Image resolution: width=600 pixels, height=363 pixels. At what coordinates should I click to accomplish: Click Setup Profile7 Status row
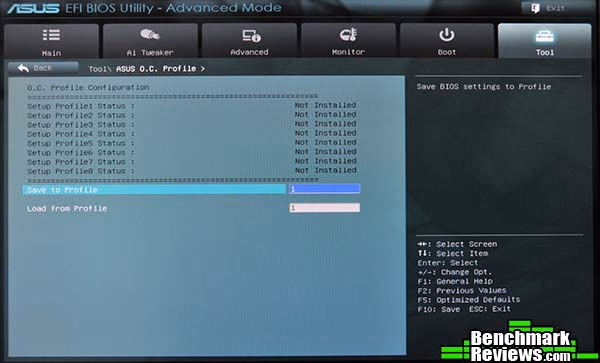(191, 161)
